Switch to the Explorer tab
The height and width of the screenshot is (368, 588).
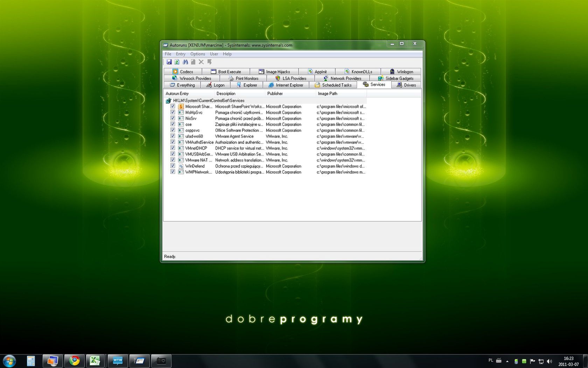tap(246, 85)
